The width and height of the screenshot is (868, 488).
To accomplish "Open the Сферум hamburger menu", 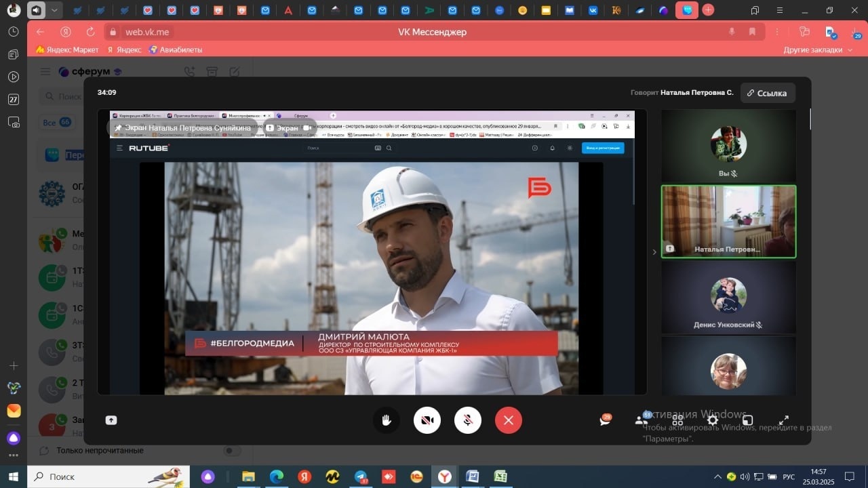I will pos(45,71).
